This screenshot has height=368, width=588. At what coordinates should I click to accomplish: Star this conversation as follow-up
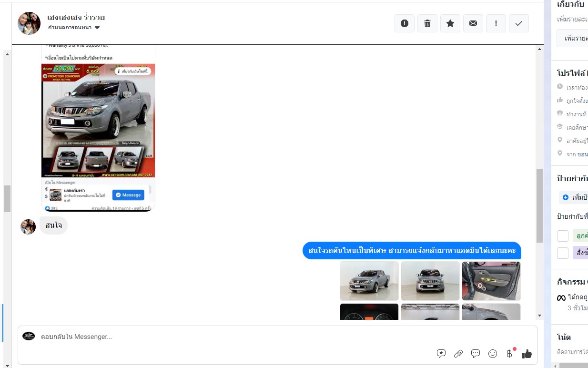click(x=450, y=23)
